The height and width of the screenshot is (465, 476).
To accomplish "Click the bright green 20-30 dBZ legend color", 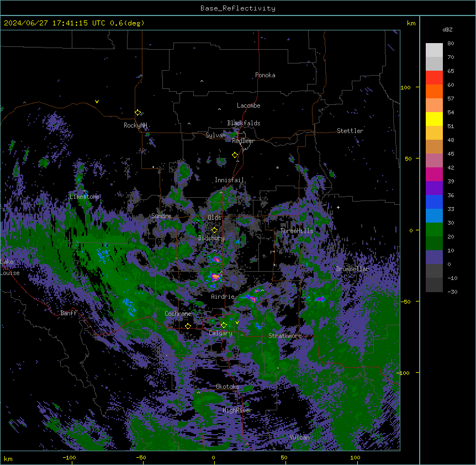I will 434,230.
